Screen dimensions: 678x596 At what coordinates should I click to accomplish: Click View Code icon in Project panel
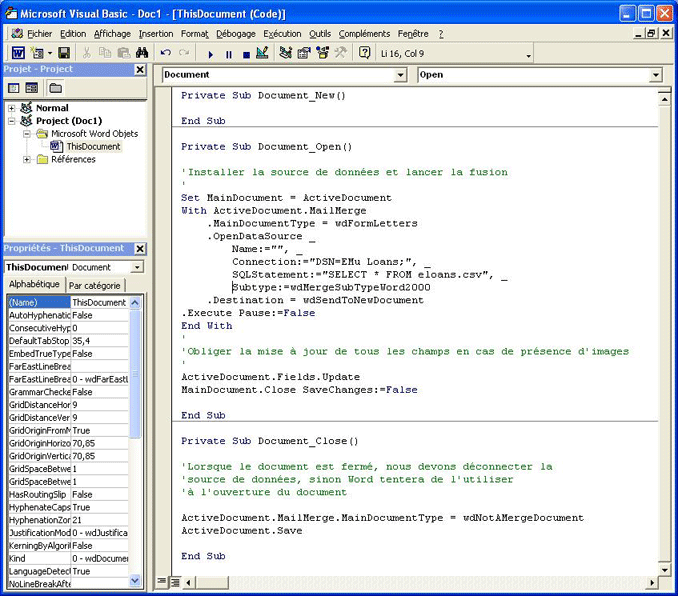pyautogui.click(x=14, y=88)
